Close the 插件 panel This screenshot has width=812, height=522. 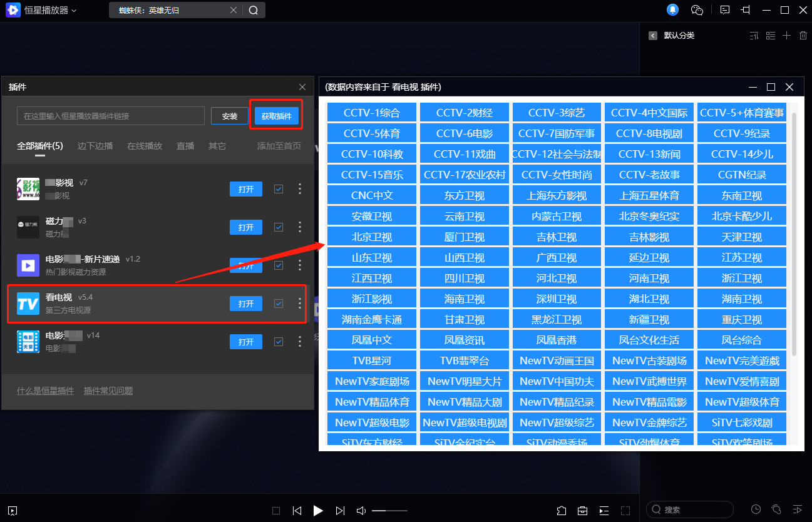(x=302, y=87)
